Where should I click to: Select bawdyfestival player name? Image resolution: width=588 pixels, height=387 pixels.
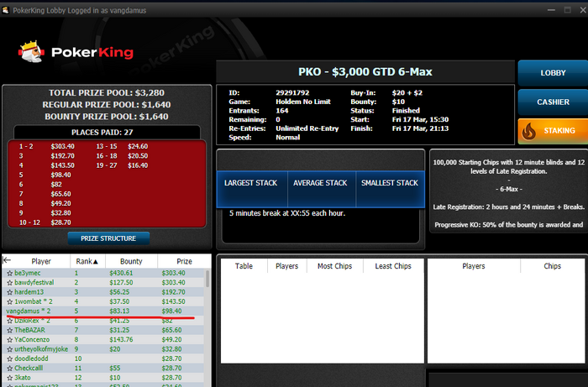pyautogui.click(x=34, y=282)
